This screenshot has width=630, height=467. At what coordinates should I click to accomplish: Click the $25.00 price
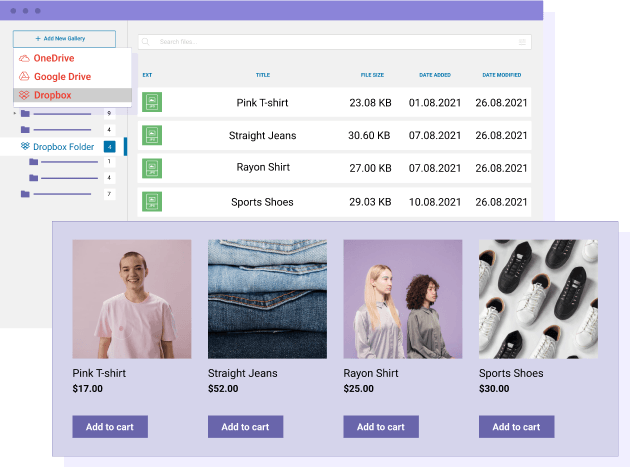(358, 389)
